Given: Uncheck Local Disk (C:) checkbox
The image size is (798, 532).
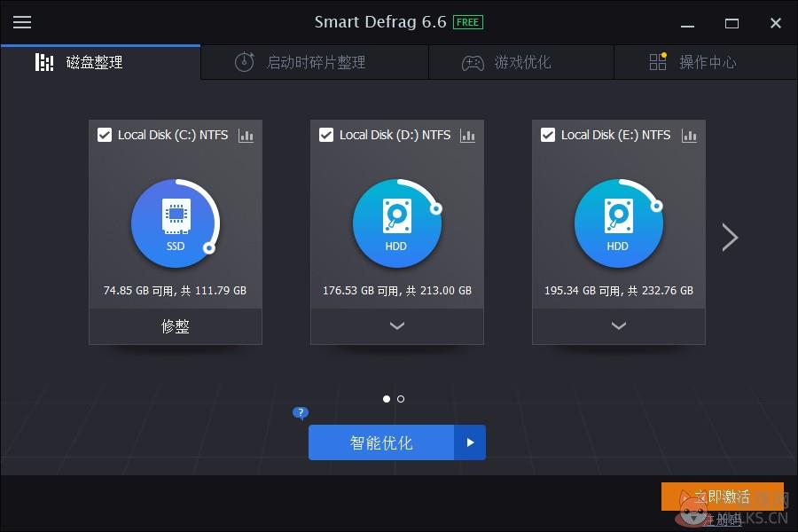Looking at the screenshot, I should (x=105, y=135).
